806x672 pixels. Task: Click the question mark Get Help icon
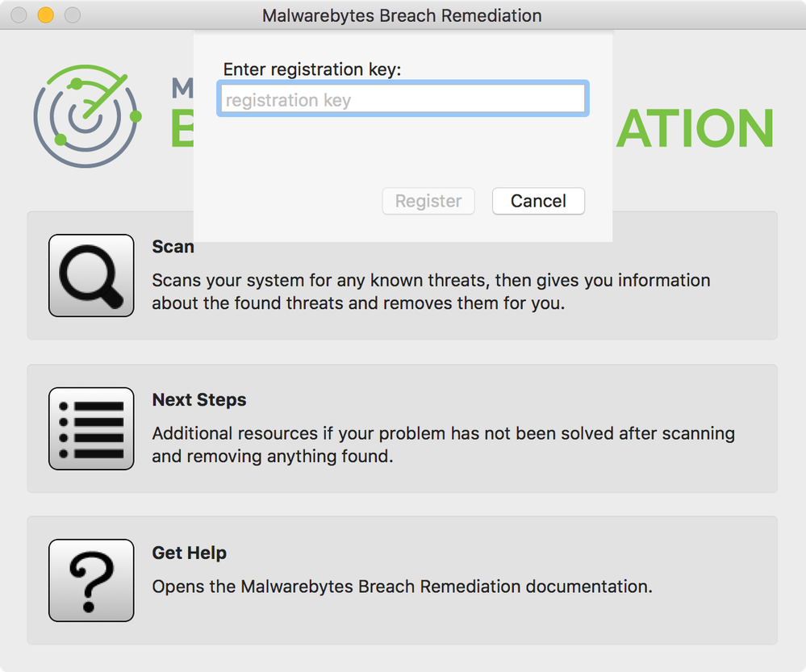point(91,581)
